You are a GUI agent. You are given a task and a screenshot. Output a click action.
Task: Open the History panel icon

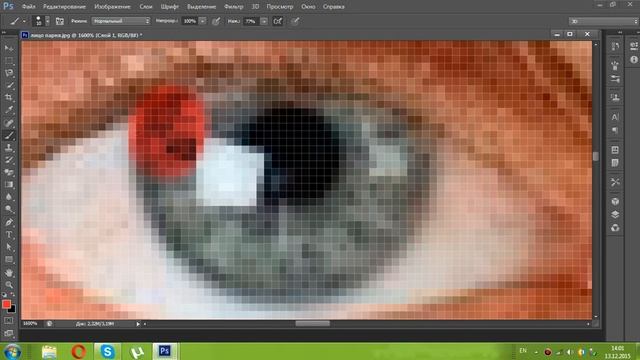pos(615,47)
